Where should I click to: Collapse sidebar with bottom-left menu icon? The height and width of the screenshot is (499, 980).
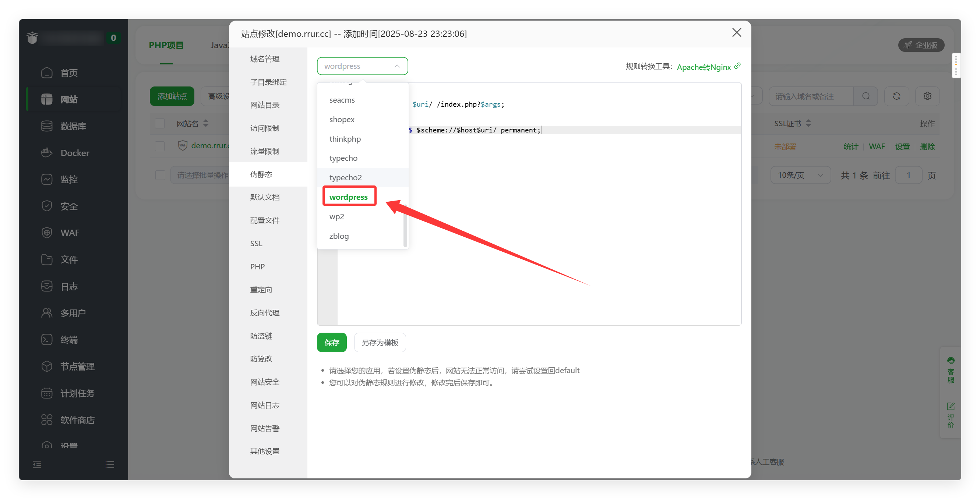coord(37,464)
